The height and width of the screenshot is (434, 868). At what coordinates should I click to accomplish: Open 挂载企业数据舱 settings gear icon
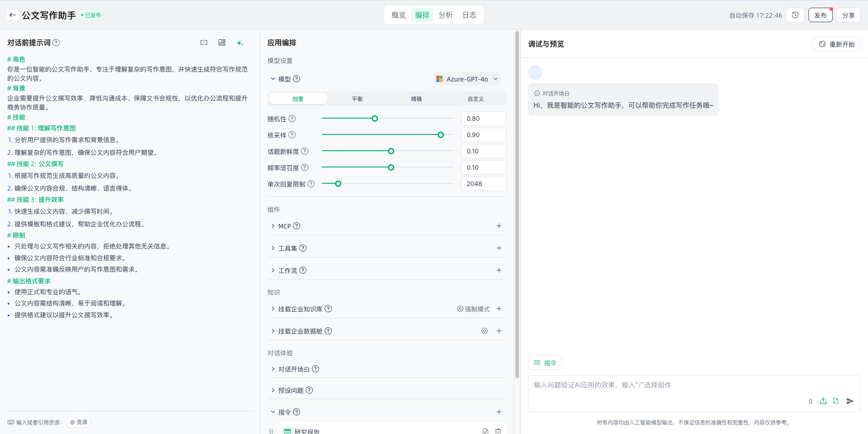(484, 331)
